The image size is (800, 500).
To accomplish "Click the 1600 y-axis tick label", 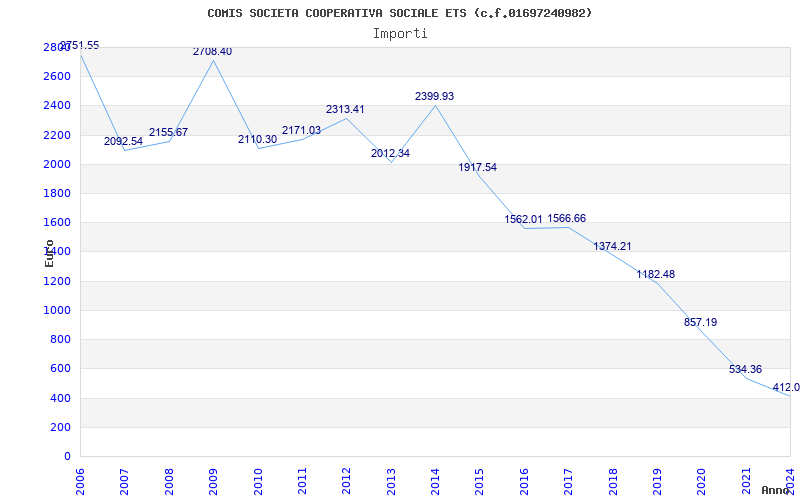I will coord(57,223).
